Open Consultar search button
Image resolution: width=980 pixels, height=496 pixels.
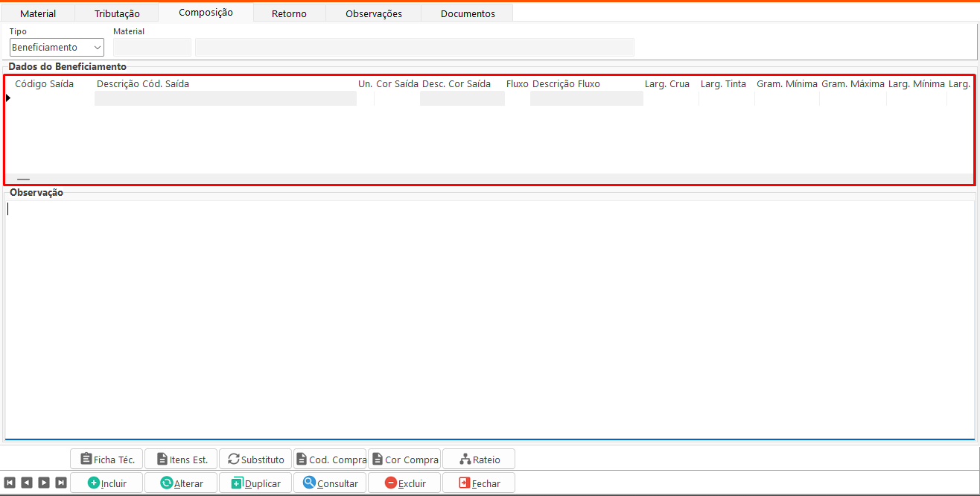pos(330,483)
